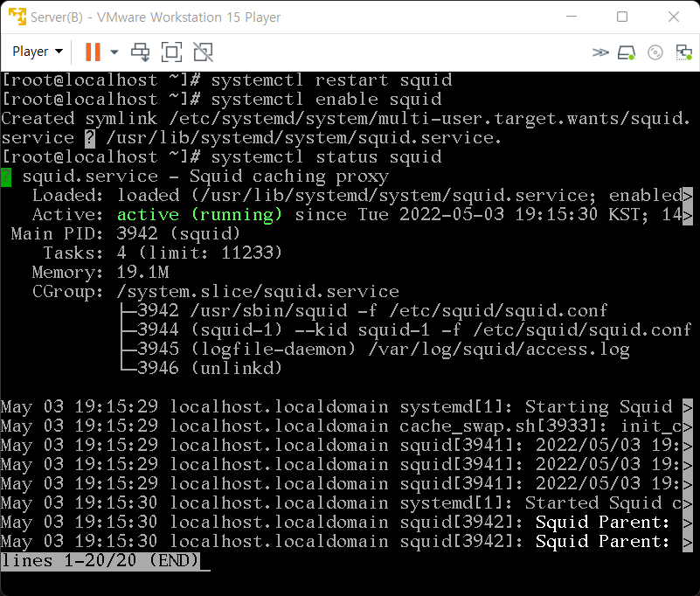Send Ctrl+Alt+Del to the virtual machine
The height and width of the screenshot is (596, 700).
tap(140, 52)
